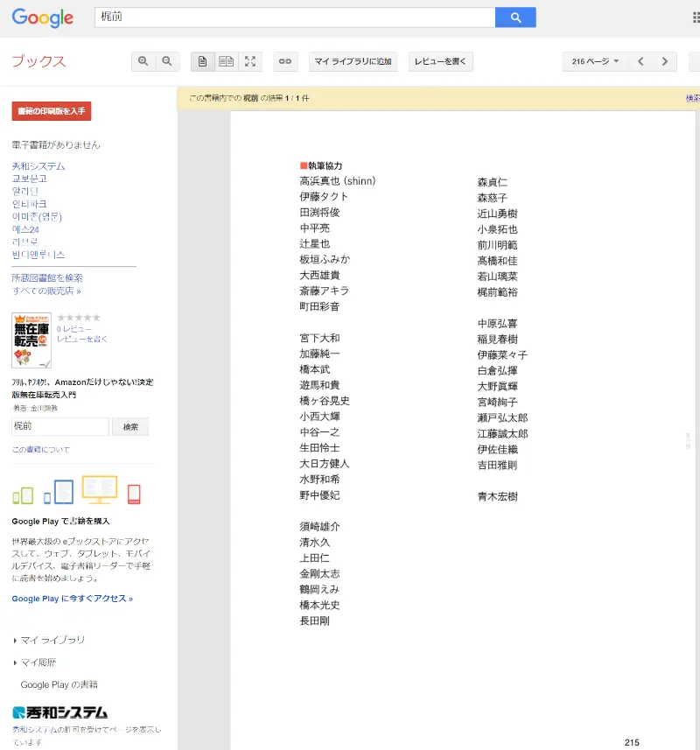This screenshot has width=700, height=750.
Task: Open the Google apps grid
Action: point(695,18)
